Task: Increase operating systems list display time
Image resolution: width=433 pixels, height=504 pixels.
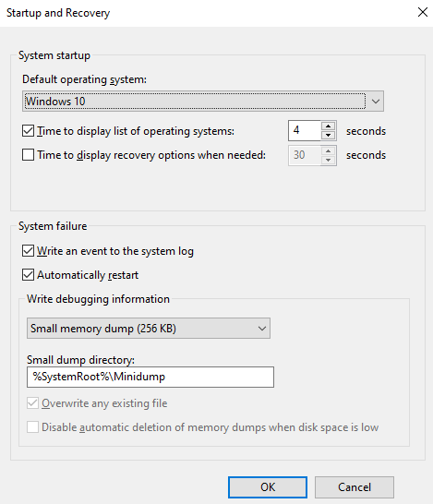Action: (x=328, y=126)
